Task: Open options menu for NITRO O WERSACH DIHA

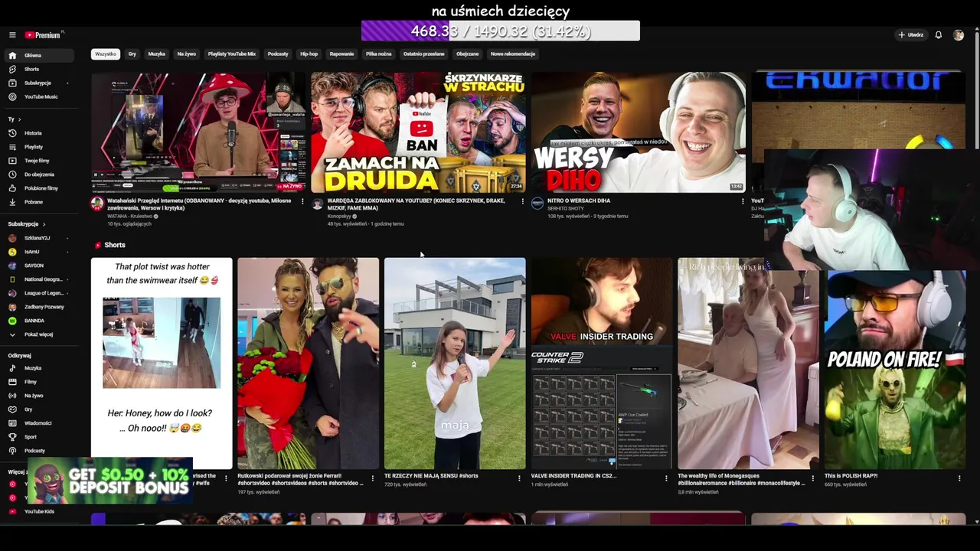Action: [x=743, y=201]
